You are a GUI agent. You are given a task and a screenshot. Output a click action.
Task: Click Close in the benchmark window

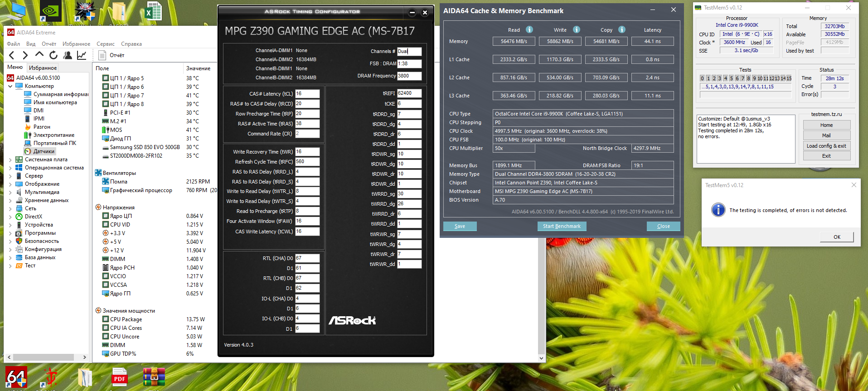(x=664, y=226)
